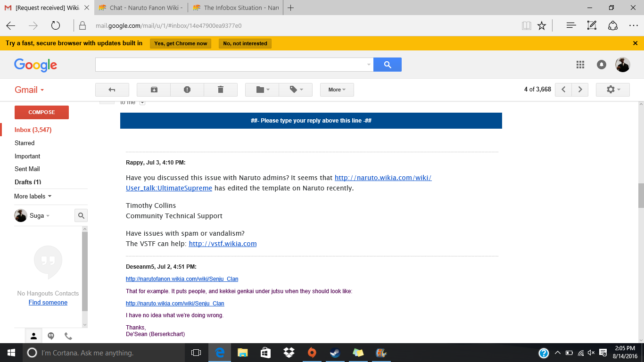Open Google apps grid icon

coord(580,65)
